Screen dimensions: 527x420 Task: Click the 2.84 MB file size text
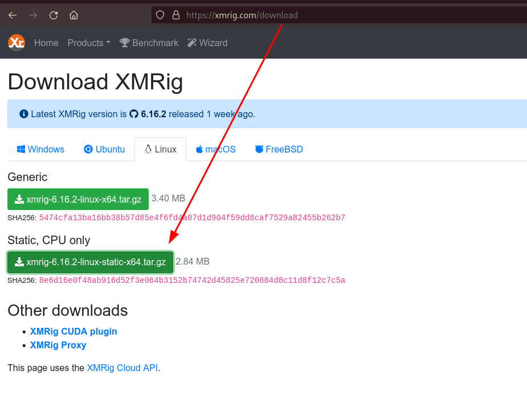pyautogui.click(x=193, y=262)
